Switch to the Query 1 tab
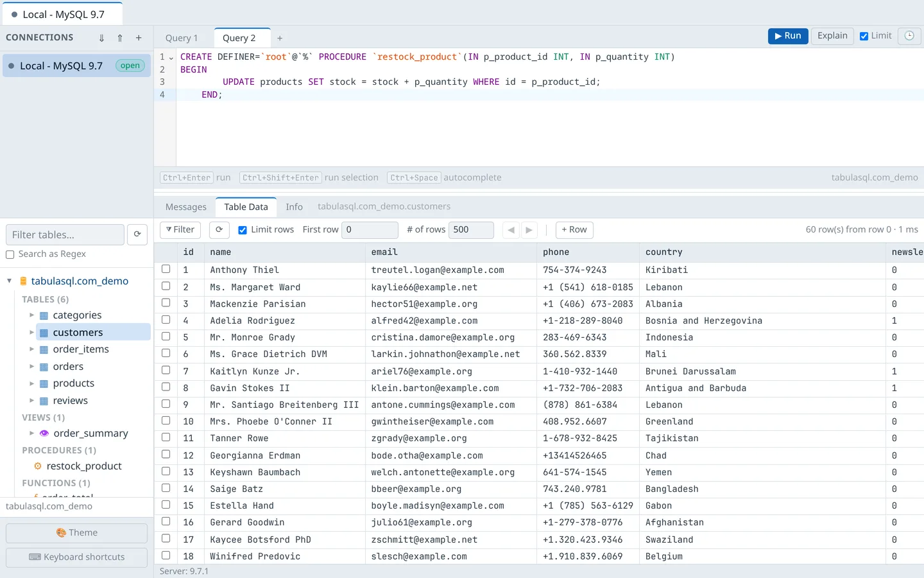Screen dimensions: 924x578 click(x=182, y=39)
